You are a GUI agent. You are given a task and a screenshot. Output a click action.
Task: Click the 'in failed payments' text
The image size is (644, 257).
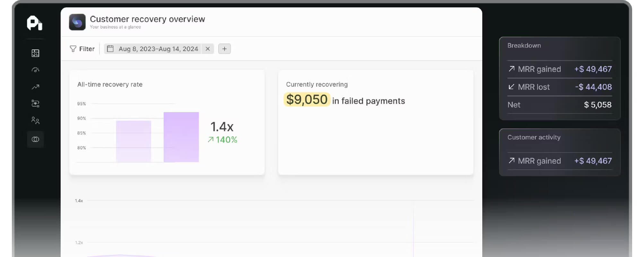(x=368, y=101)
